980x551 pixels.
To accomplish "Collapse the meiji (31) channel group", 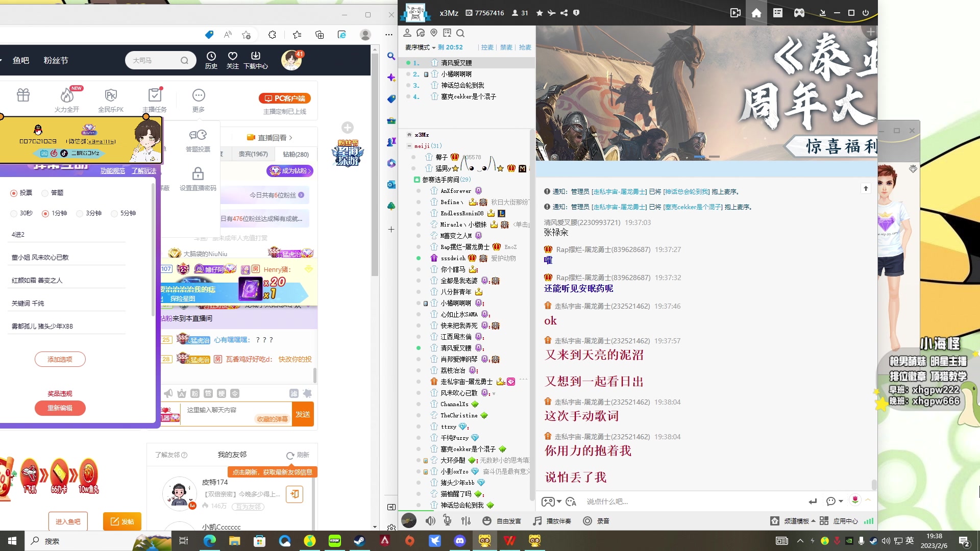I will (x=409, y=146).
